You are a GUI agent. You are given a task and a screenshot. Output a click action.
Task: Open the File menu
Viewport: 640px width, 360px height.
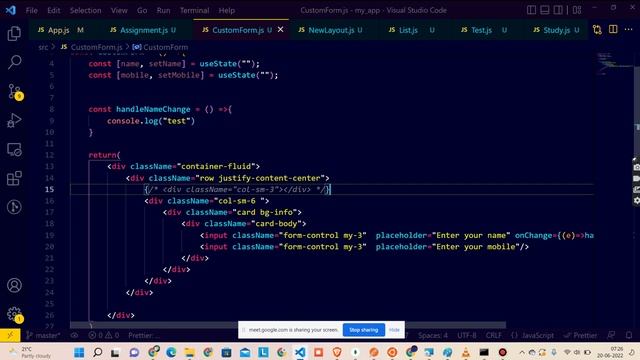click(31, 10)
